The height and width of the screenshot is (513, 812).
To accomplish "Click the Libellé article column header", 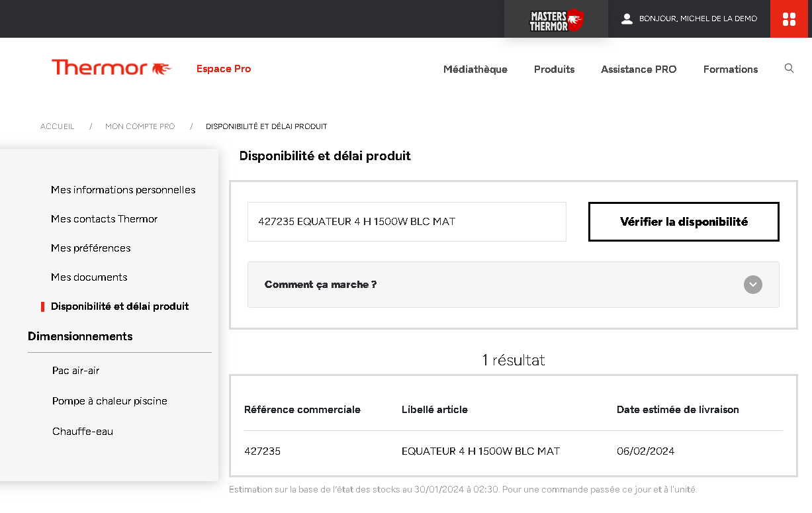I will [x=435, y=410].
